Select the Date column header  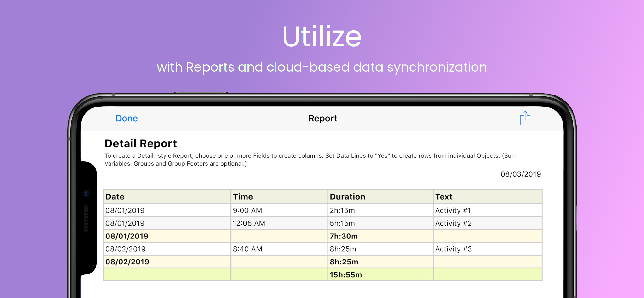[115, 197]
